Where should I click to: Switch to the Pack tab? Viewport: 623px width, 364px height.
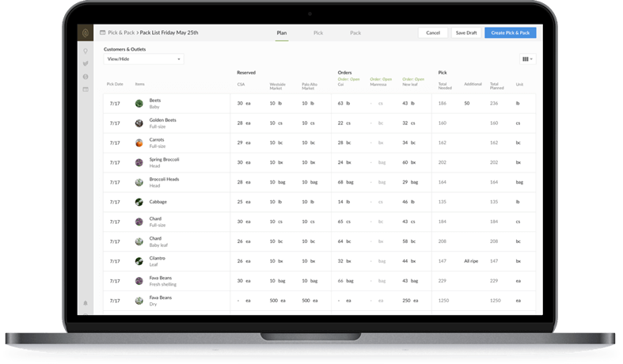point(355,33)
